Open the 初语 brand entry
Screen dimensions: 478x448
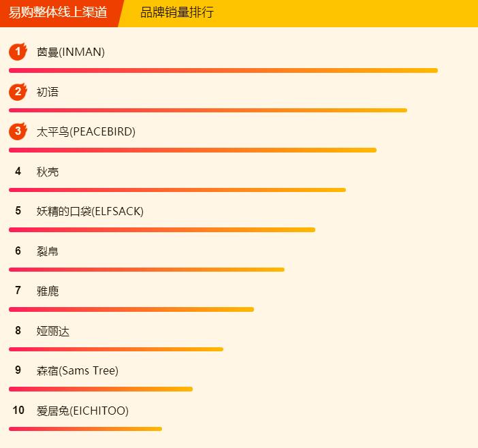(x=48, y=92)
